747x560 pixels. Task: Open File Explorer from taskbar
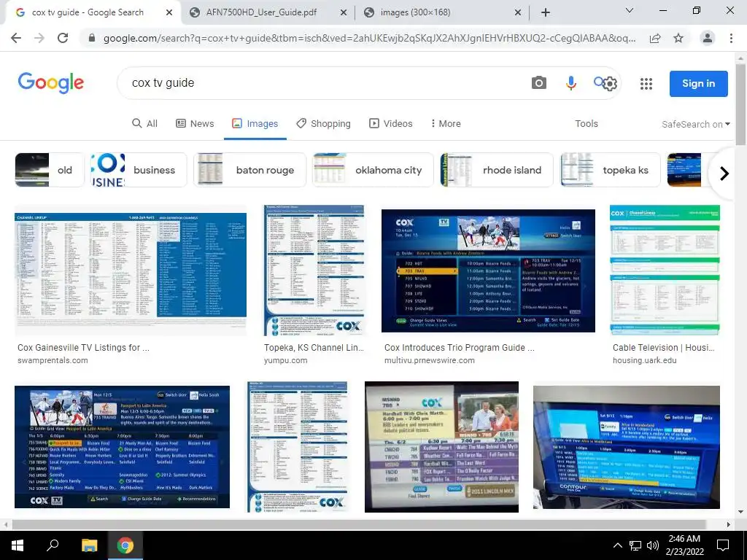(89, 545)
